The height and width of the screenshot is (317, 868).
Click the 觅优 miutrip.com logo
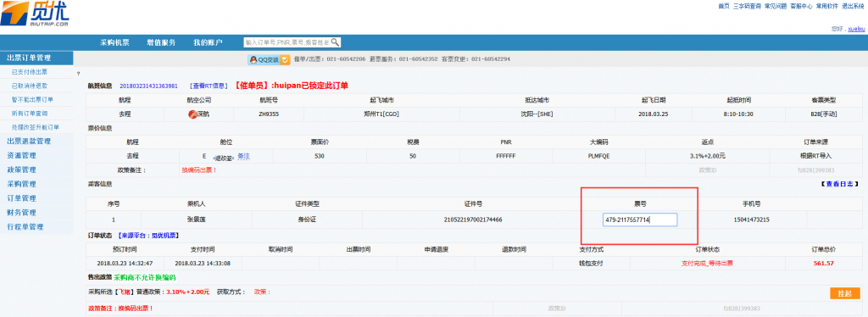pos(35,14)
